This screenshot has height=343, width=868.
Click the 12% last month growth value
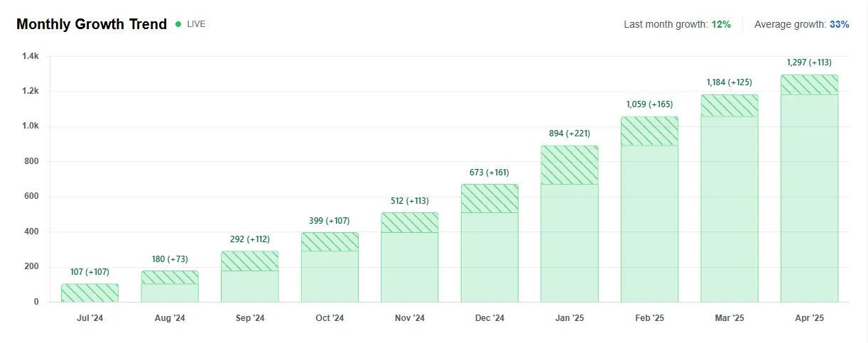pos(721,24)
